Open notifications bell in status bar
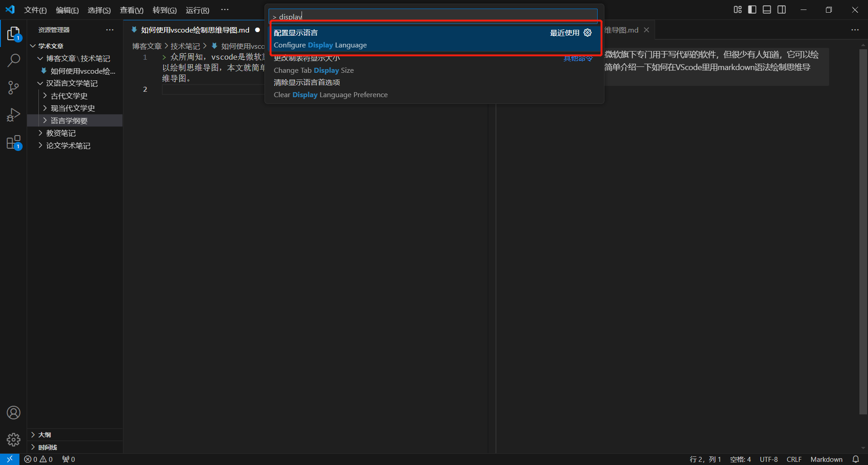The image size is (868, 465). (856, 459)
